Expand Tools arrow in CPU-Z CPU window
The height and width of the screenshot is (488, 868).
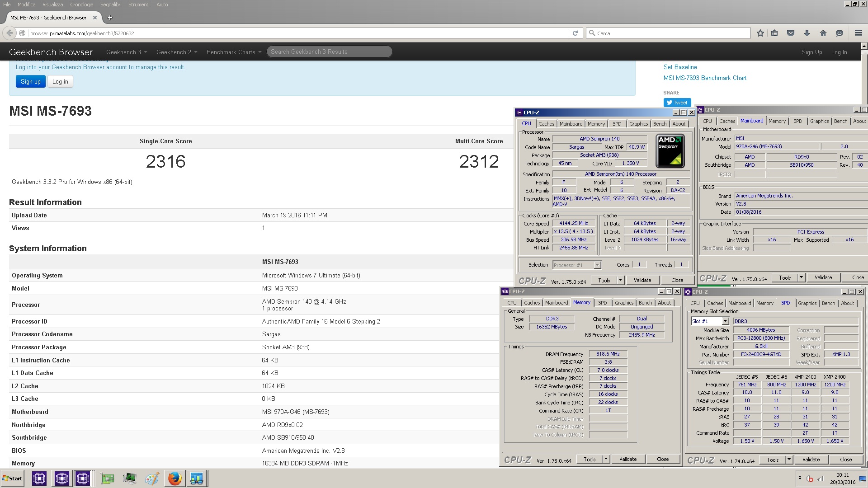(x=620, y=280)
